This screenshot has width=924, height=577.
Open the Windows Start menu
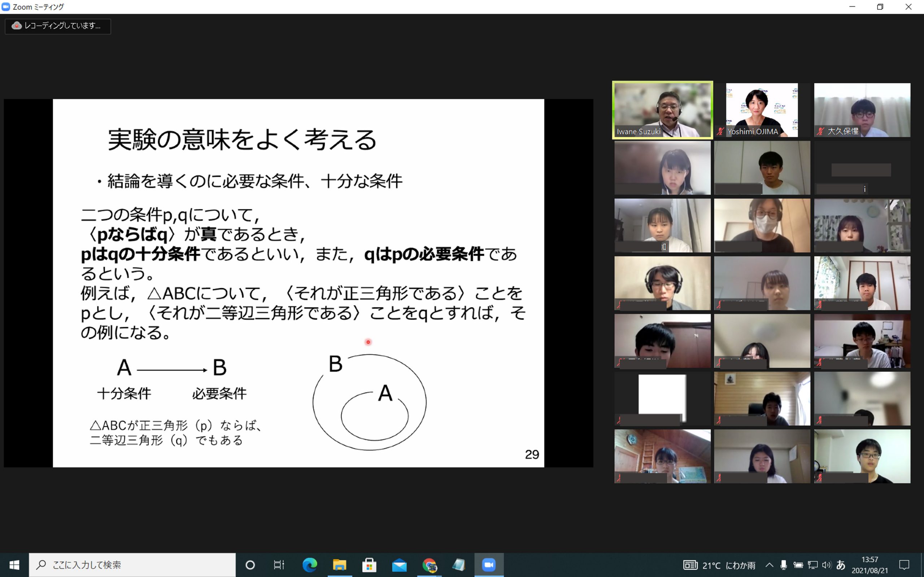14,565
